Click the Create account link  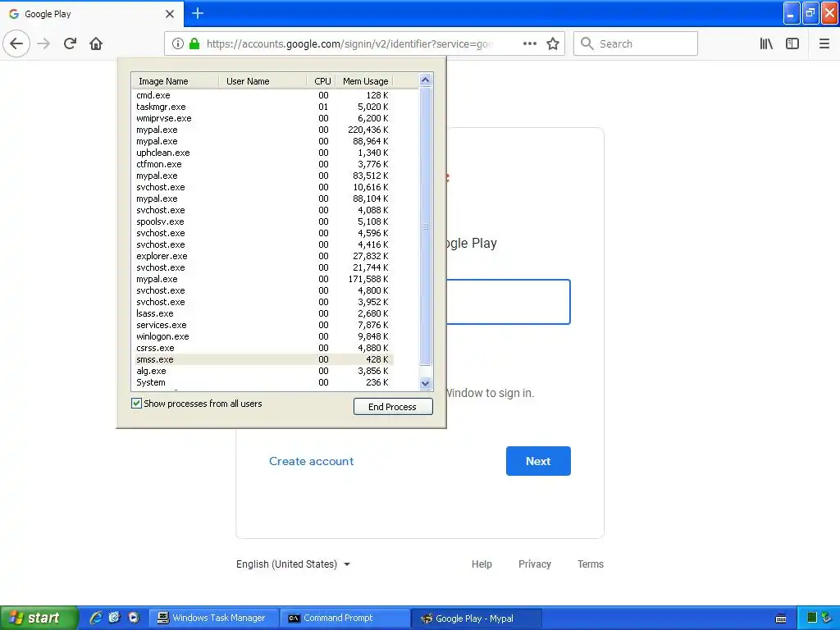[x=311, y=461]
